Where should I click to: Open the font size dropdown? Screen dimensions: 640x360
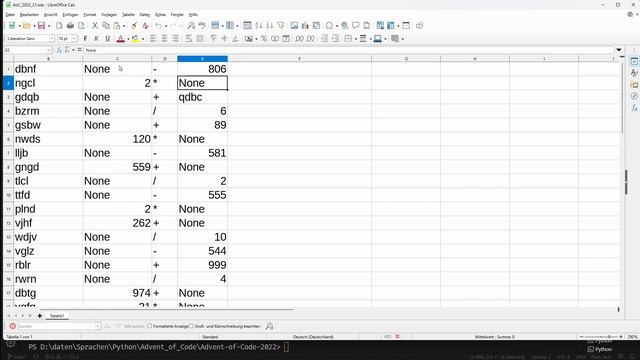74,38
